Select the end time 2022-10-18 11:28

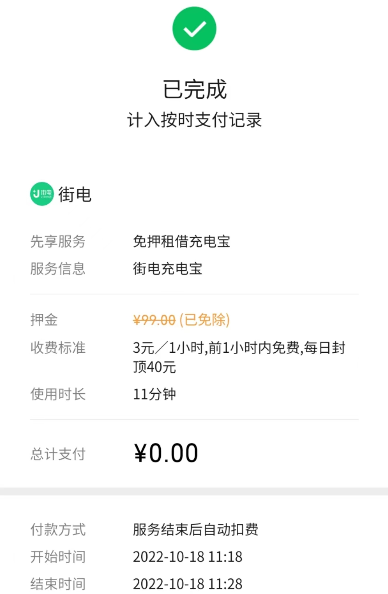point(188,584)
